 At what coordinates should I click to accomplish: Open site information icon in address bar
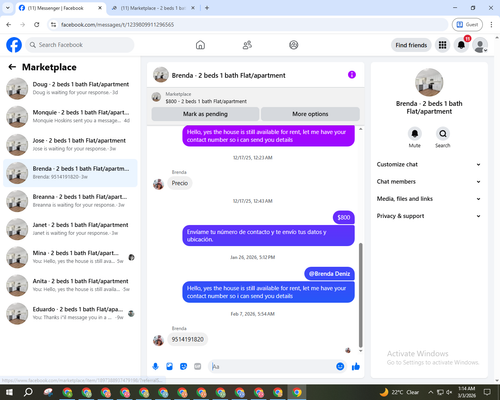coord(53,25)
